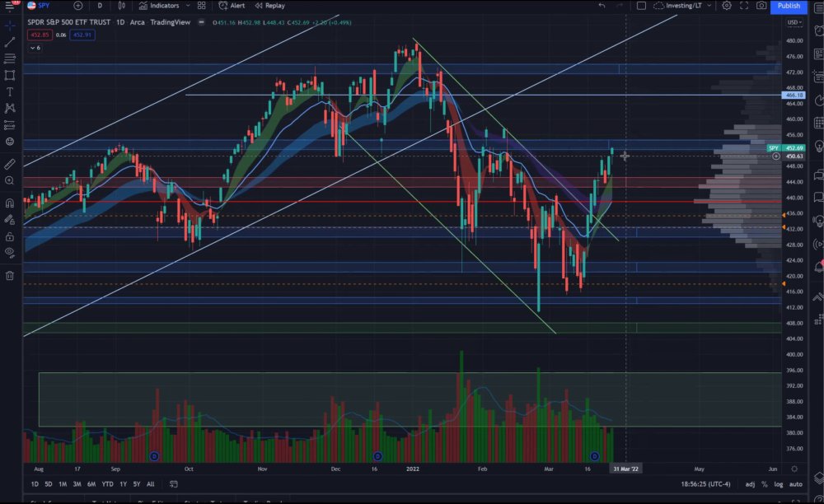Viewport: 824px width, 504px height.
Task: Open the D timeframe interval selector
Action: (x=100, y=6)
